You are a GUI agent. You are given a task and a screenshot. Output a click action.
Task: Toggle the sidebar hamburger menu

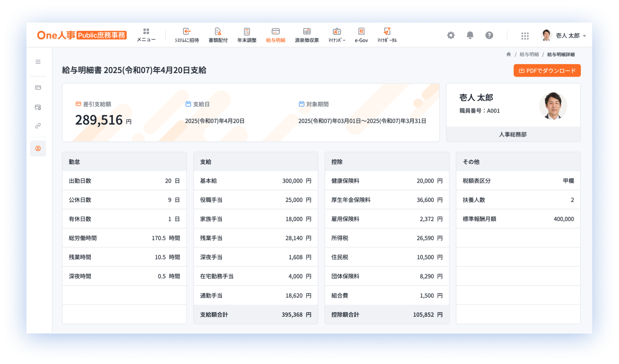(38, 62)
